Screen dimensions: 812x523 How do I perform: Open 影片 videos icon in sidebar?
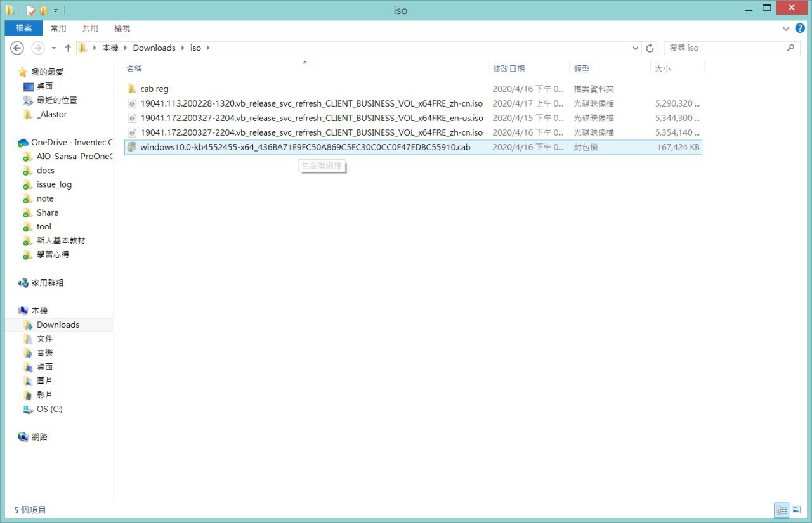pos(28,395)
